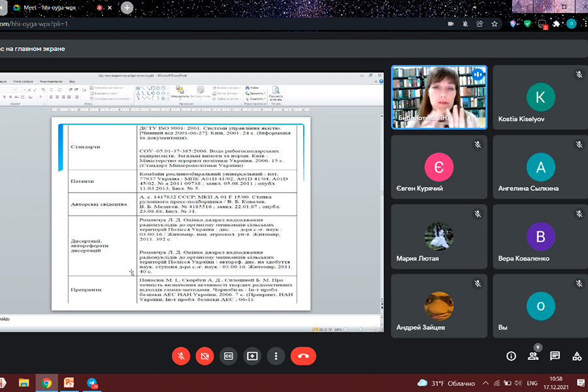Open the chat messages panel
The height and width of the screenshot is (392, 588).
tap(555, 356)
